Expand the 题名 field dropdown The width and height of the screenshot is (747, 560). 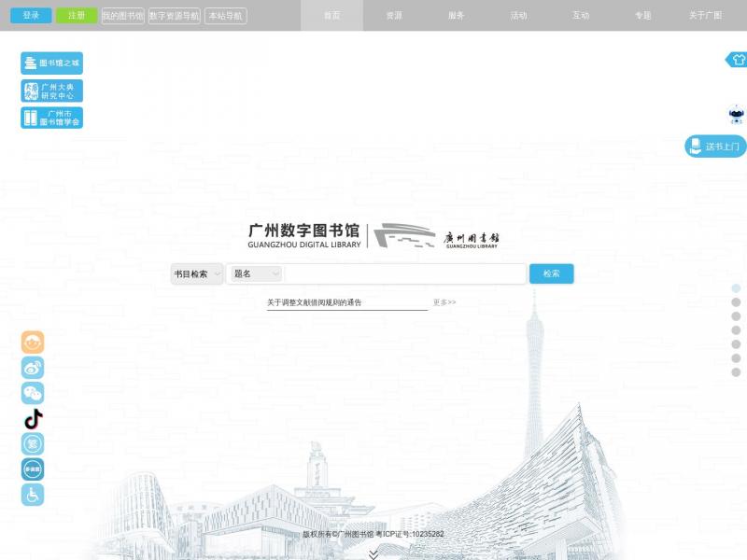click(x=256, y=273)
